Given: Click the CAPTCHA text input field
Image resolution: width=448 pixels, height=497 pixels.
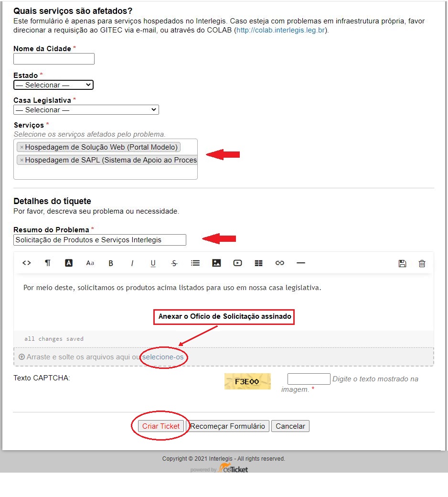Looking at the screenshot, I should [x=309, y=379].
